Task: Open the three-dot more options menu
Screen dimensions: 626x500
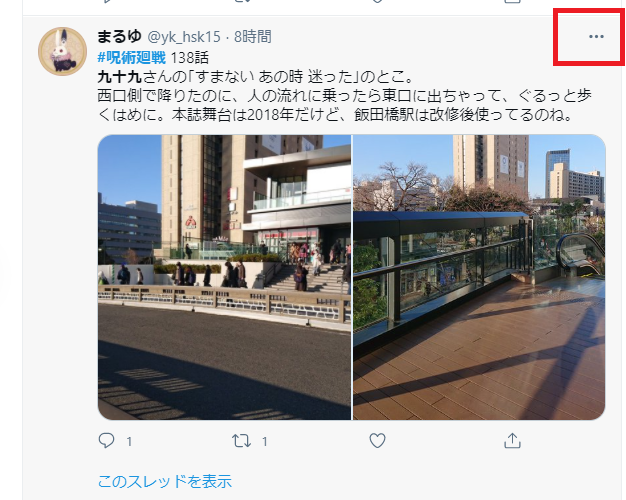Action: pos(596,36)
